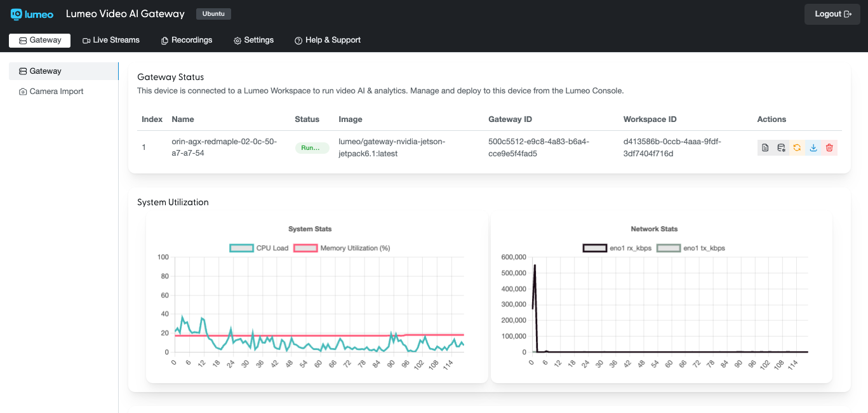Open the database settings action icon

(x=782, y=147)
